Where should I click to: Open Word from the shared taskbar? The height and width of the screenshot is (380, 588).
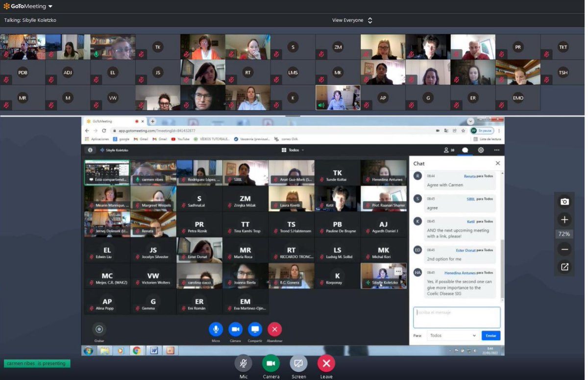(x=153, y=351)
